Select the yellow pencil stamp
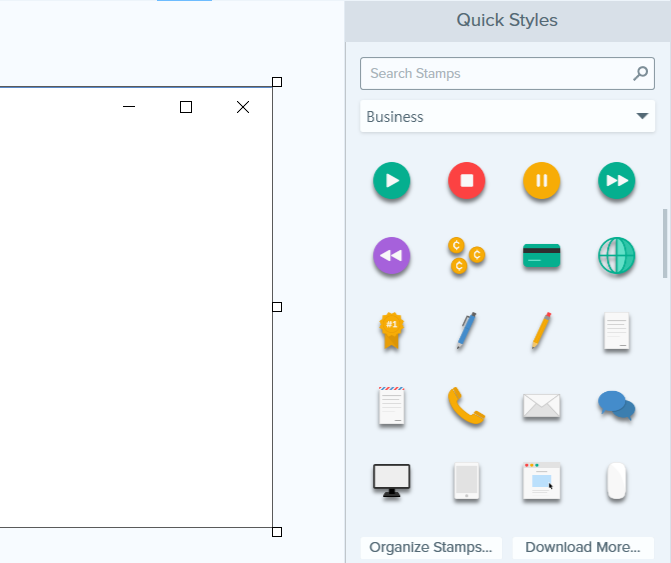This screenshot has height=563, width=671. pyautogui.click(x=542, y=331)
